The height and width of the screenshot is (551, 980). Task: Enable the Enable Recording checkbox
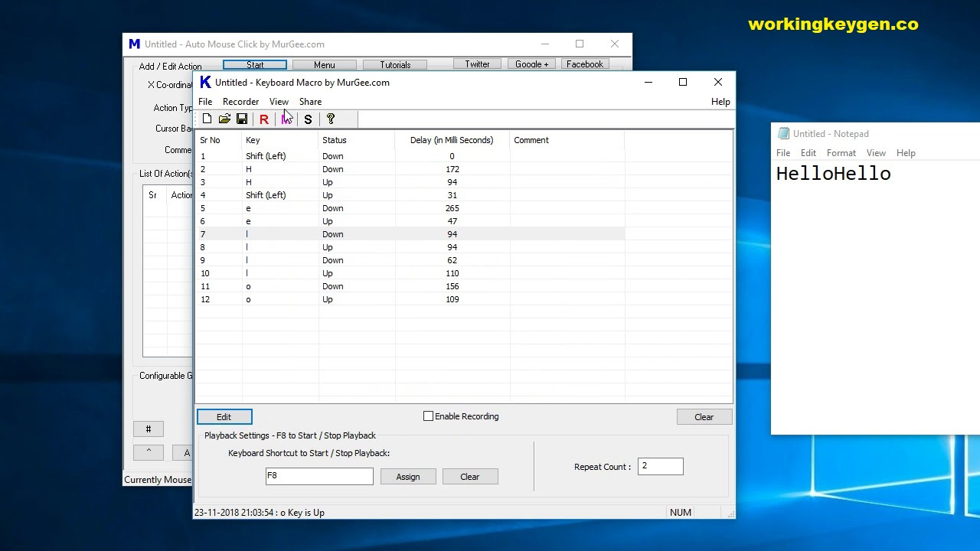coord(429,416)
